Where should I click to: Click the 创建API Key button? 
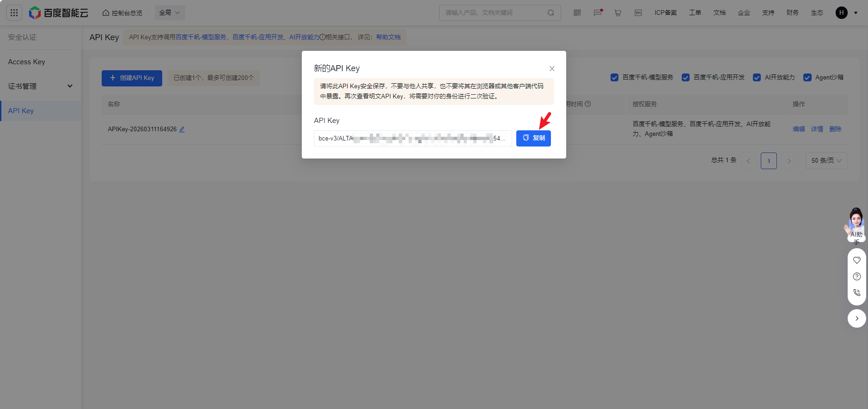tap(132, 78)
